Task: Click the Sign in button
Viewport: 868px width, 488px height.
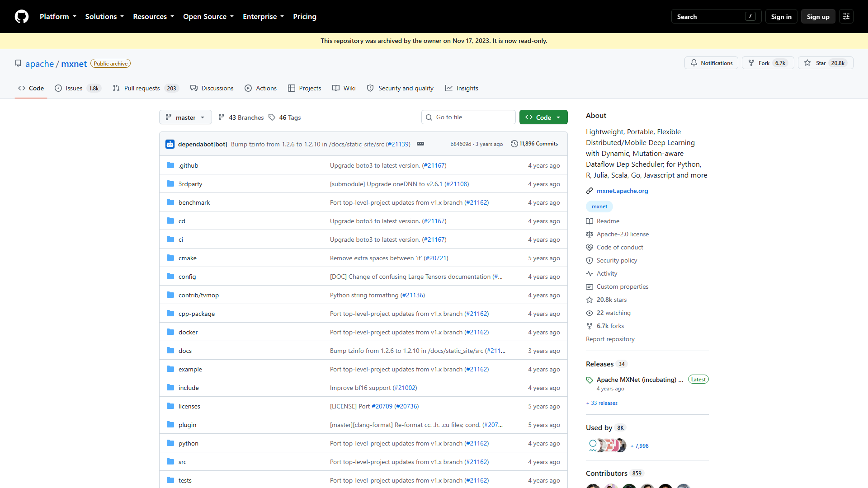Action: click(x=781, y=17)
